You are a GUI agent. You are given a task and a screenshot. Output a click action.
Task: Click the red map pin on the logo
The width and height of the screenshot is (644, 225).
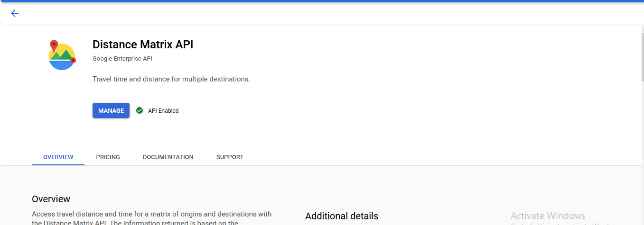(54, 46)
